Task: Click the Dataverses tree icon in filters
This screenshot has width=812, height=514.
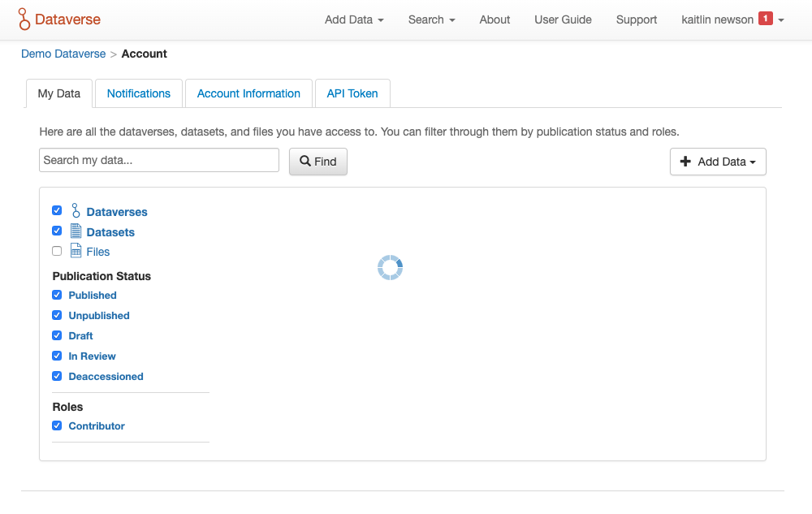Action: [76, 210]
